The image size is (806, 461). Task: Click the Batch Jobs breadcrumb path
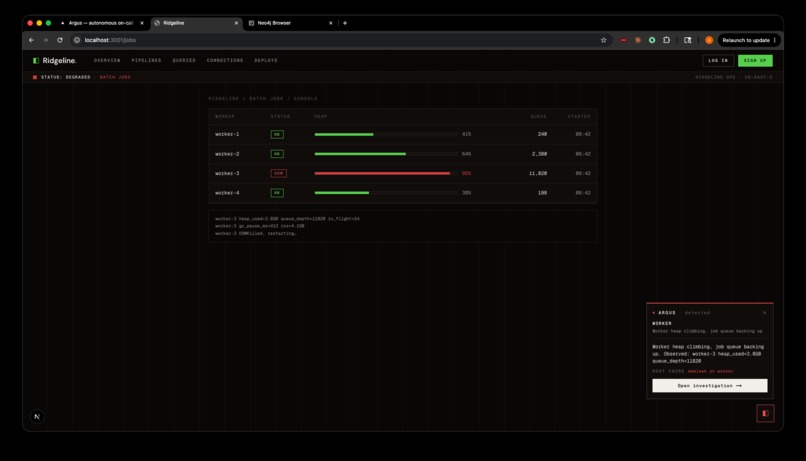pos(266,98)
